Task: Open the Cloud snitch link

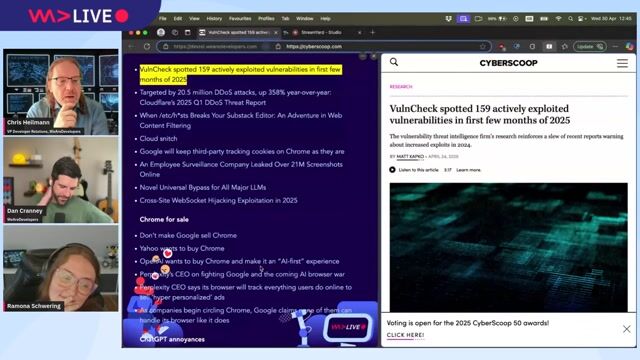Action: pos(158,138)
